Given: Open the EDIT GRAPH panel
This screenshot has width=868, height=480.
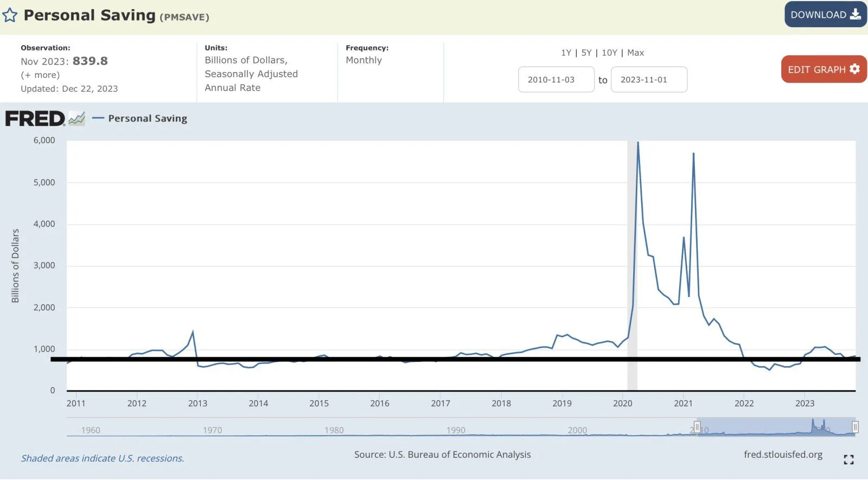Looking at the screenshot, I should pos(824,69).
